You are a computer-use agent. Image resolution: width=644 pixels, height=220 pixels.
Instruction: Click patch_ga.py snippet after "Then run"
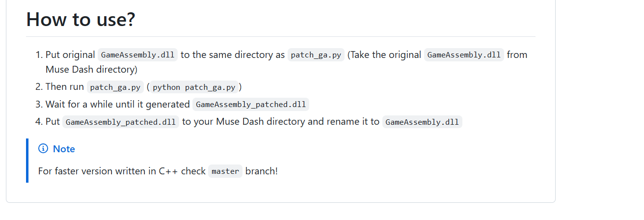pos(115,87)
